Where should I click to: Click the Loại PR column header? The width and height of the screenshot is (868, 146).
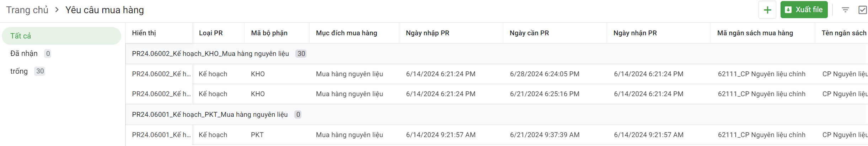pyautogui.click(x=211, y=33)
